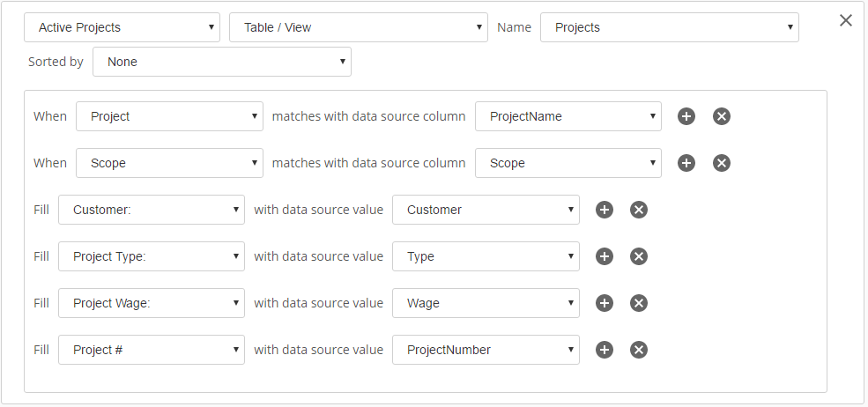Remove the Project matches ProjectName row
The height and width of the screenshot is (407, 868).
pyautogui.click(x=722, y=116)
